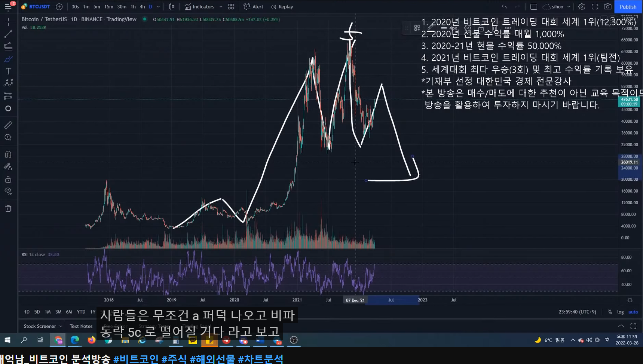
Task: Open the layout setup square icon
Action: click(534, 7)
